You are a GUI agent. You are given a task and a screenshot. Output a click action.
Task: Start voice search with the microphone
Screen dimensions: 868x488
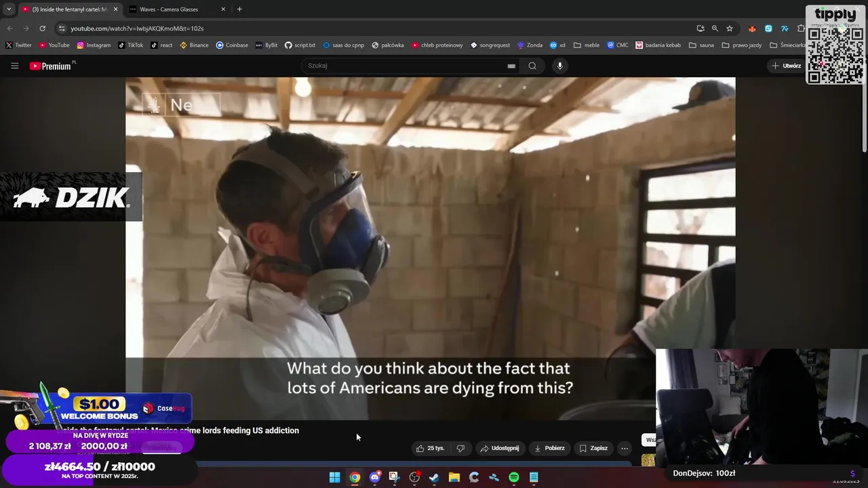point(559,66)
